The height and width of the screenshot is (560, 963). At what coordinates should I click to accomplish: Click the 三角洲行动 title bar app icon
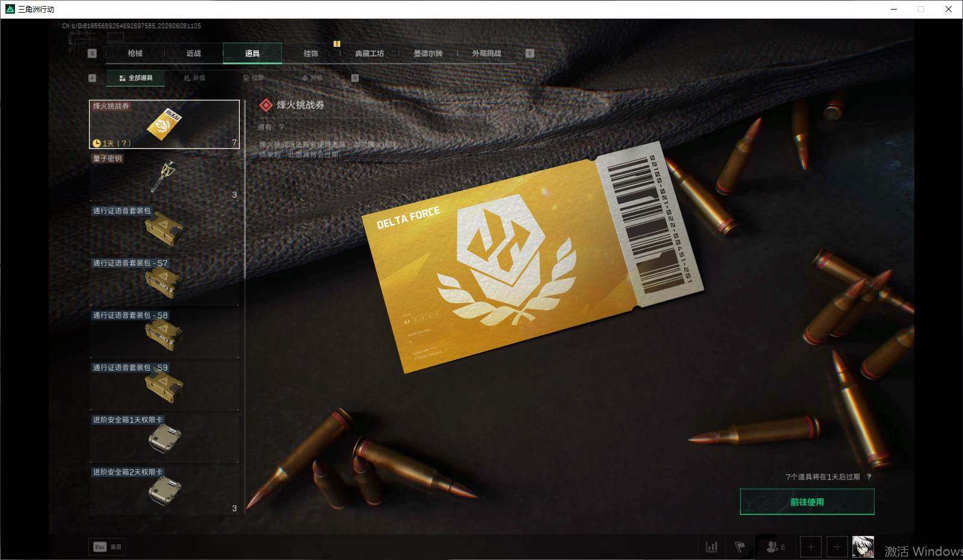click(x=10, y=9)
